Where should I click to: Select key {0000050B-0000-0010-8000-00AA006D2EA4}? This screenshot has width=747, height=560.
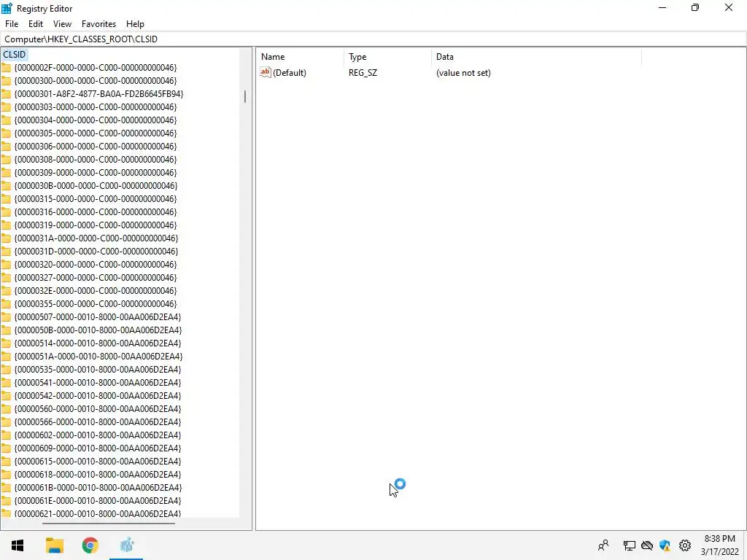(x=98, y=330)
